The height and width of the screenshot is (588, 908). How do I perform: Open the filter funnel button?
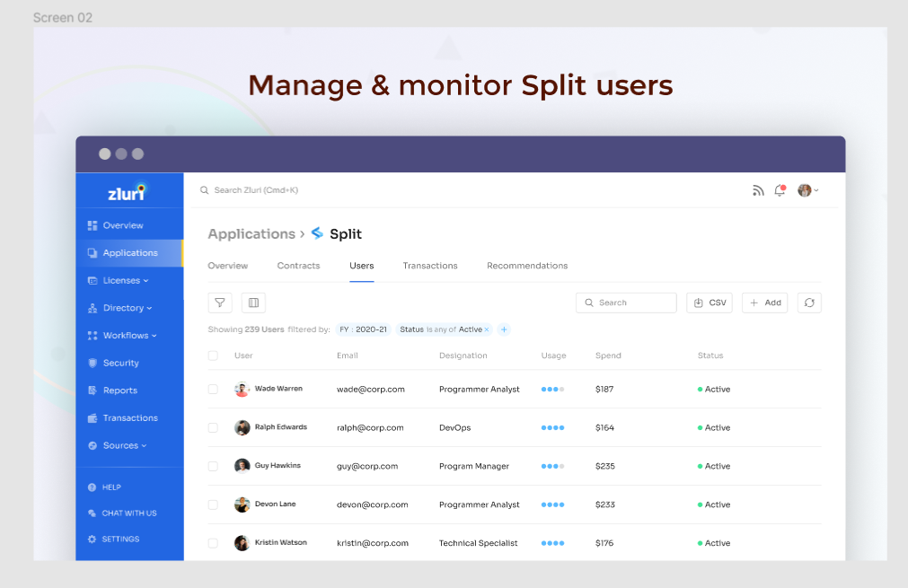coord(220,303)
